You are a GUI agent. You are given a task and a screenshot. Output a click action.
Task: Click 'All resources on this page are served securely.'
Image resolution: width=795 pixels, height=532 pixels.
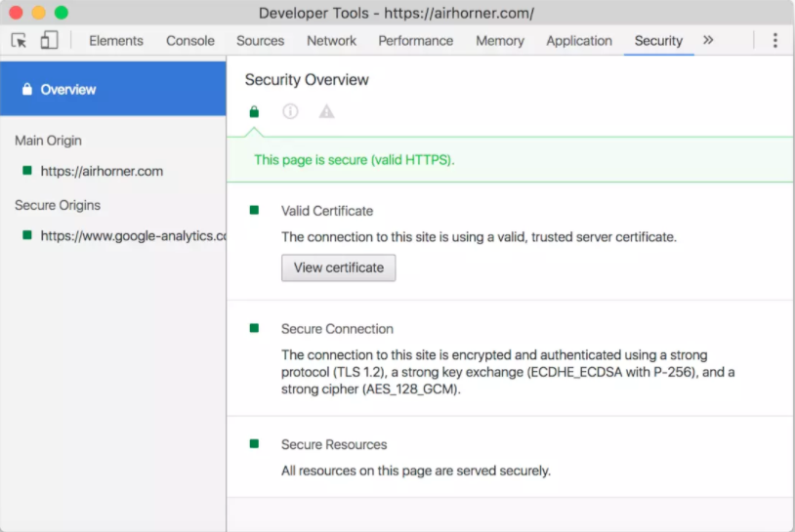(x=416, y=471)
